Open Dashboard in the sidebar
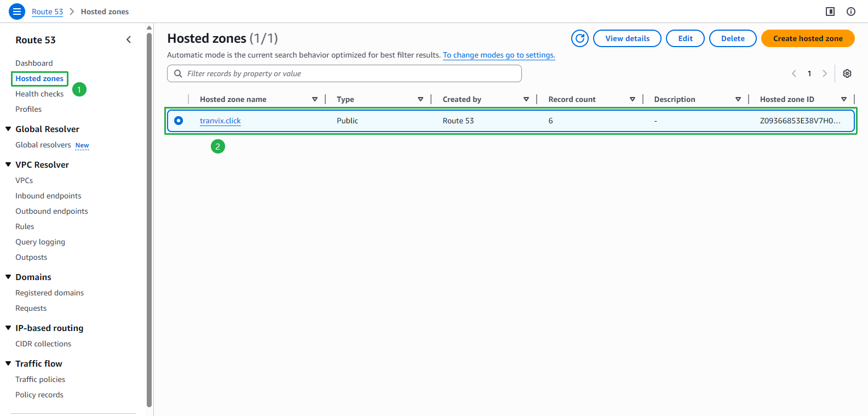The width and height of the screenshot is (868, 416). pyautogui.click(x=34, y=63)
